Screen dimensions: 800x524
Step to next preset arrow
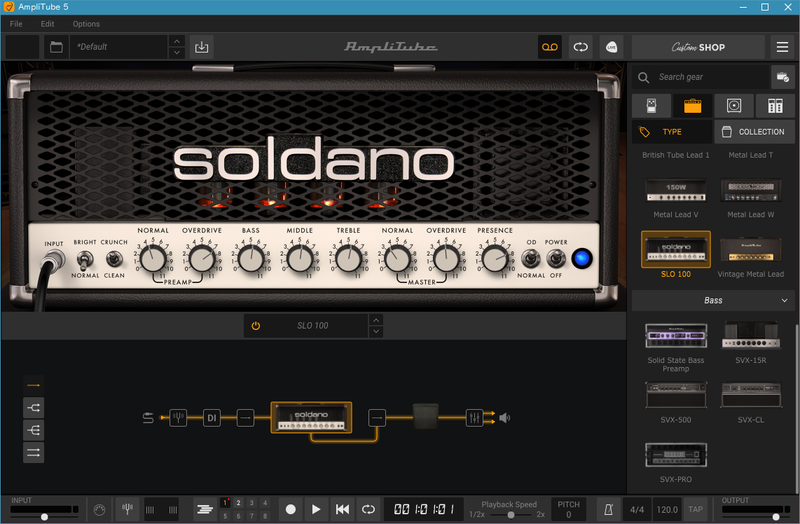pos(177,53)
